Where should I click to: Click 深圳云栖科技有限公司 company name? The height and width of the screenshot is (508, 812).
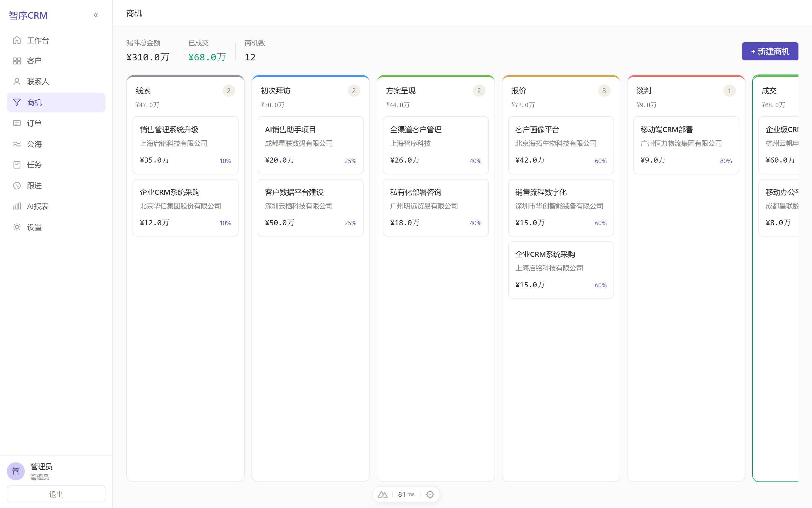coord(299,206)
